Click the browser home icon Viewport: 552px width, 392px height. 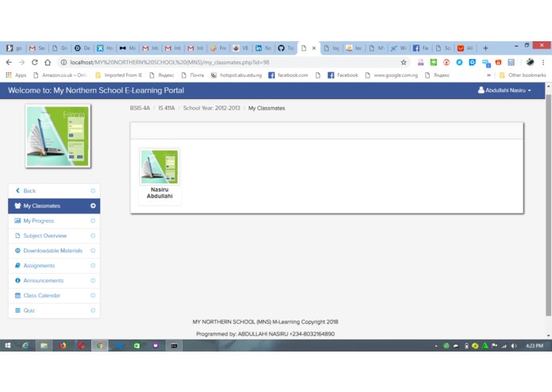point(48,62)
